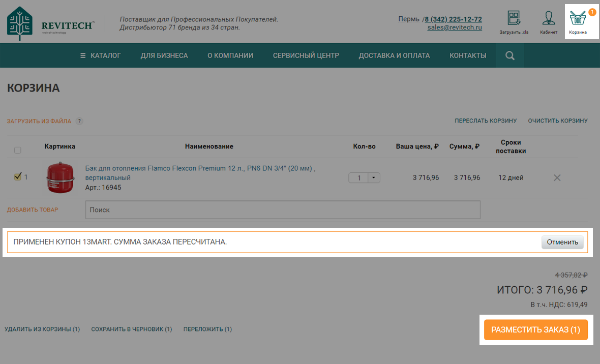Open the Корзина basket icon

578,22
